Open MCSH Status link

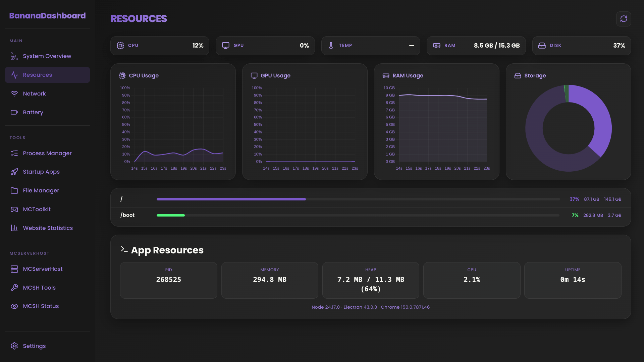tap(47, 306)
